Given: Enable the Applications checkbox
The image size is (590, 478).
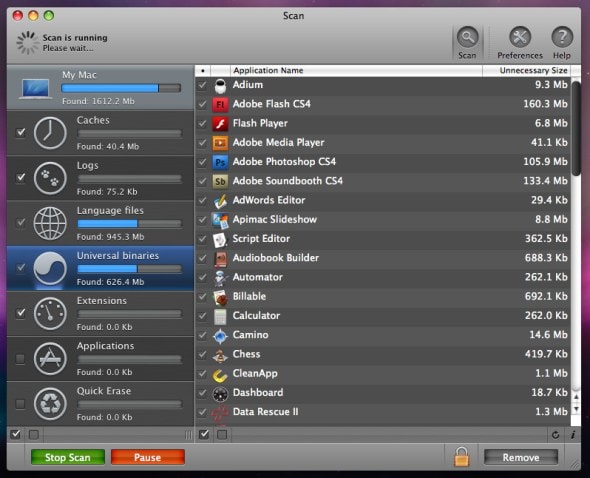Looking at the screenshot, I should tap(20, 359).
